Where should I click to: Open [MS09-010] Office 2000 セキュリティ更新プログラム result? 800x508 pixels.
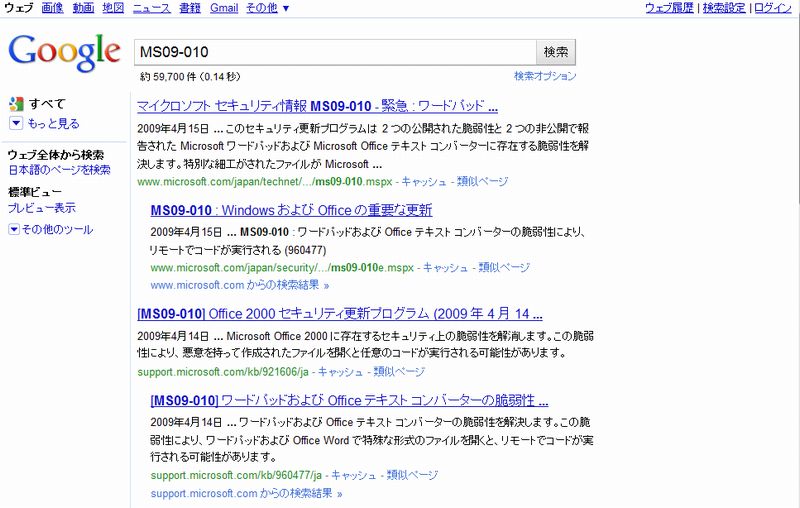(340, 314)
